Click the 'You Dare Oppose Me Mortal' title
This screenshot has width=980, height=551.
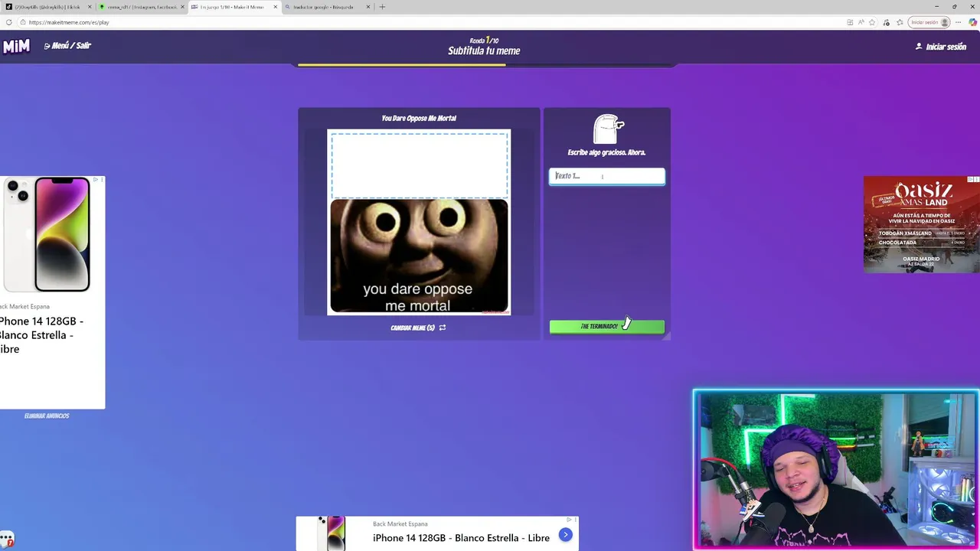[x=419, y=119]
